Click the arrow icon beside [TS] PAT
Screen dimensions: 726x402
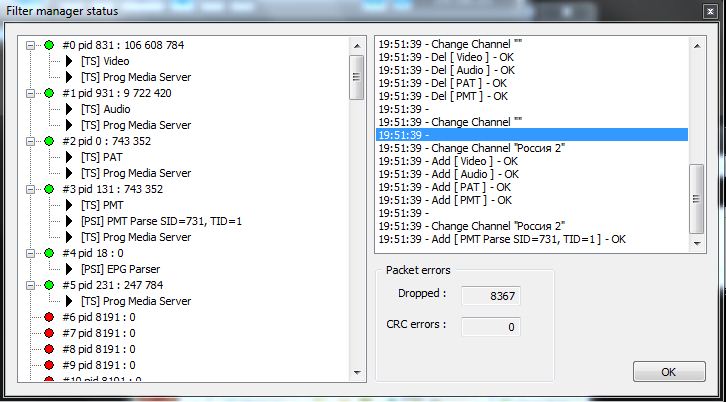click(x=69, y=157)
